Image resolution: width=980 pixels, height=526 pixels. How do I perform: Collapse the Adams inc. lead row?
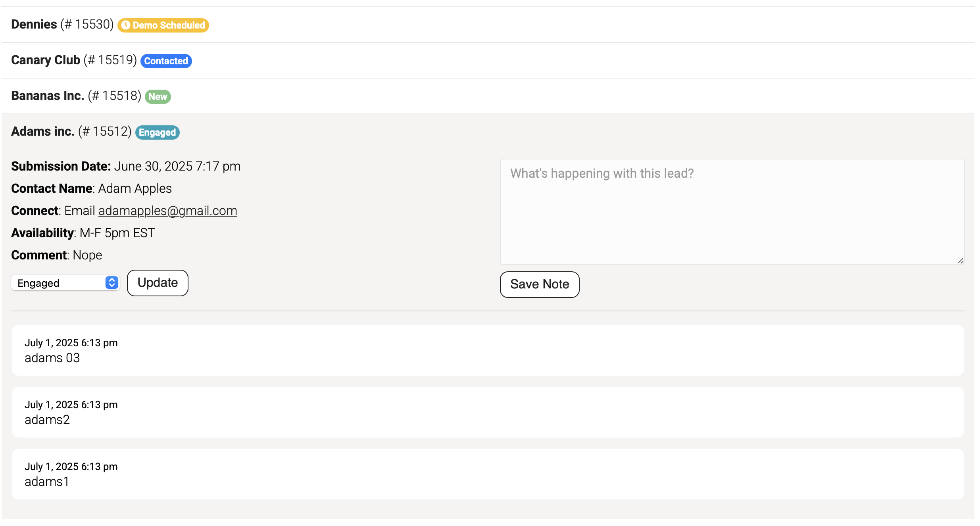[488, 132]
